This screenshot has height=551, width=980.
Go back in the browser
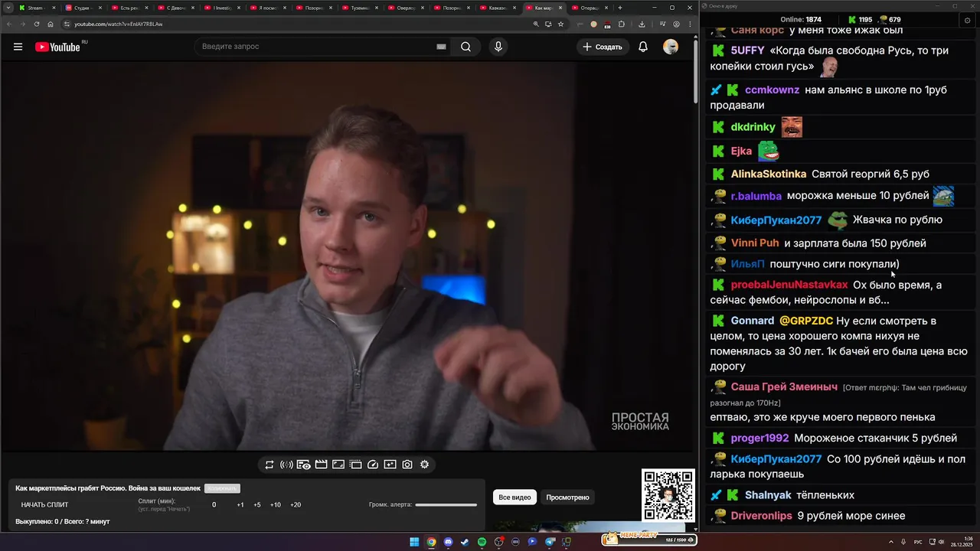(x=9, y=24)
